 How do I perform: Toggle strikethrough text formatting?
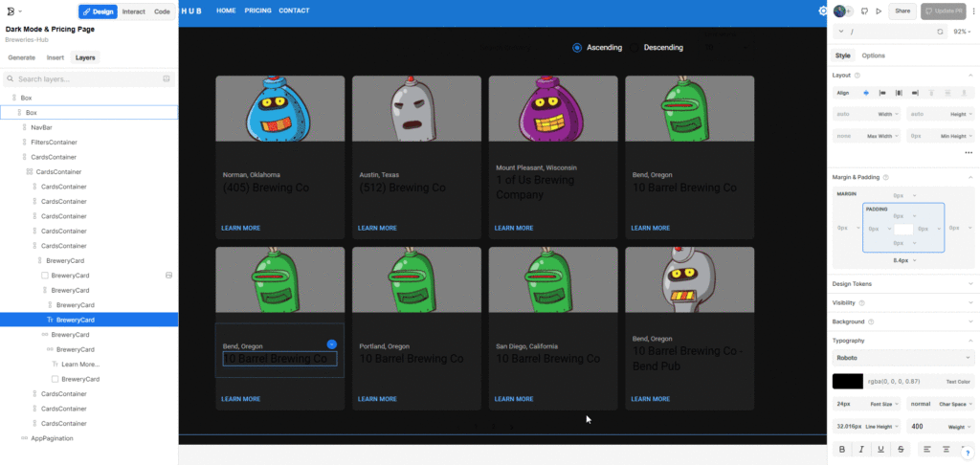[x=900, y=449]
